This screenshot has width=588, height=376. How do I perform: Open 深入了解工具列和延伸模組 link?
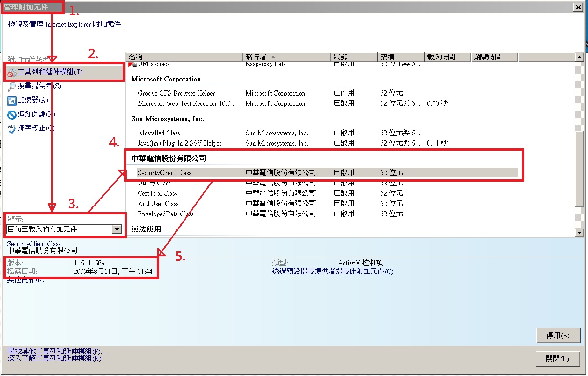[x=55, y=358]
